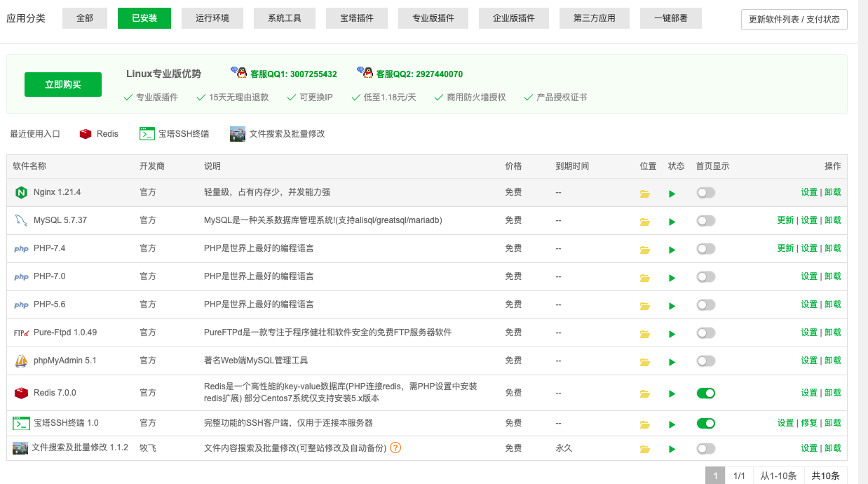Screen dimensions: 868x484
Task: Disable homepage display for 宝塔SSH终端 1.0
Action: [706, 423]
